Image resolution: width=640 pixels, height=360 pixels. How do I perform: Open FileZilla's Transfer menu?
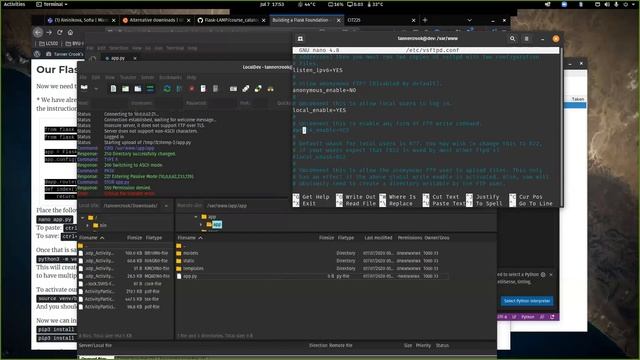point(128,77)
